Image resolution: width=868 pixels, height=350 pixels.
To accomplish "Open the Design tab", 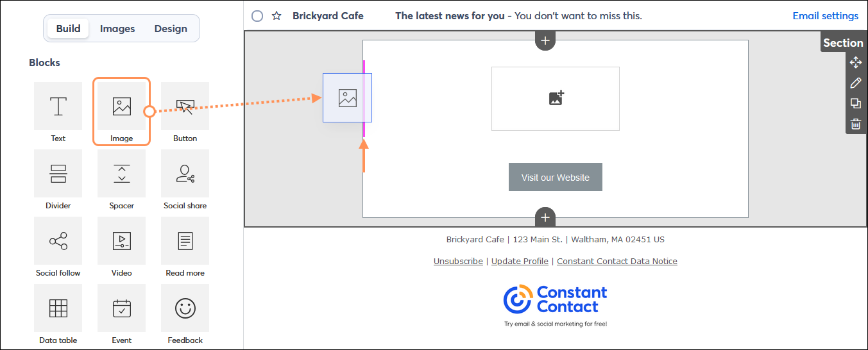I will point(171,29).
